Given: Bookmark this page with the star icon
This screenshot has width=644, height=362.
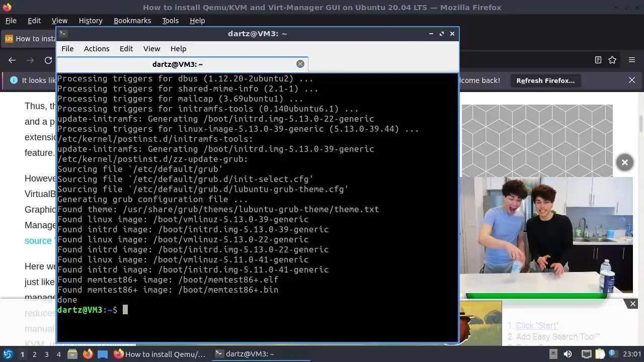Looking at the screenshot, I should click(x=612, y=60).
